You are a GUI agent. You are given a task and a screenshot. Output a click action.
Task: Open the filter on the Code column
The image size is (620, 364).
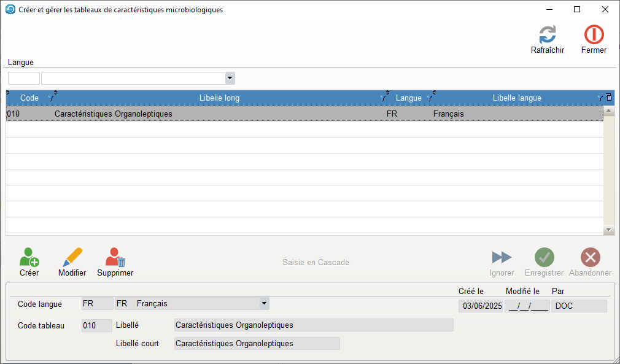51,98
